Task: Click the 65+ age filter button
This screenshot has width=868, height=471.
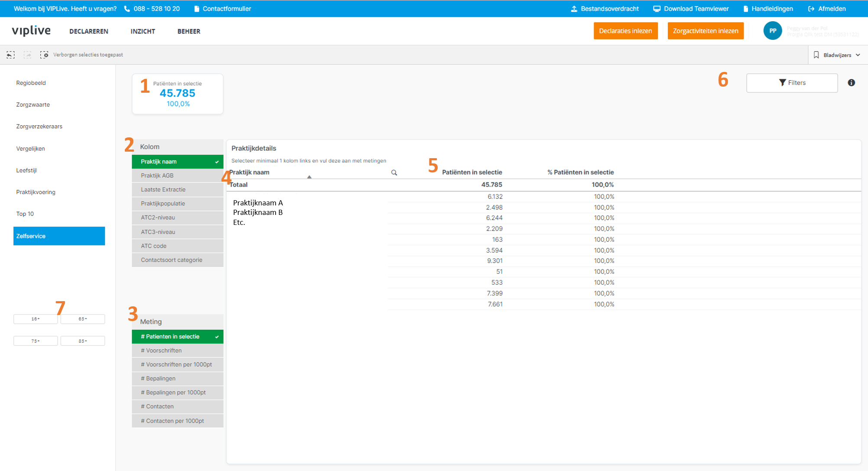Action: click(x=83, y=319)
